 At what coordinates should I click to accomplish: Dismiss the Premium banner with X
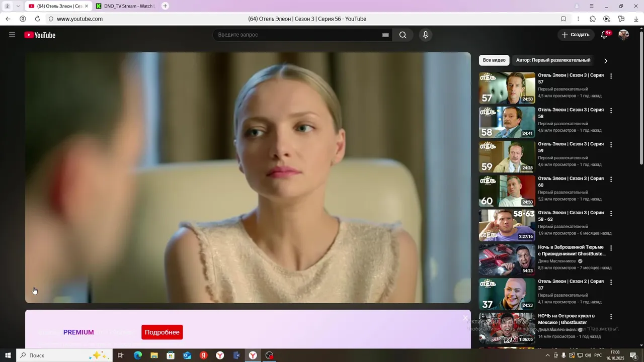[x=465, y=318]
